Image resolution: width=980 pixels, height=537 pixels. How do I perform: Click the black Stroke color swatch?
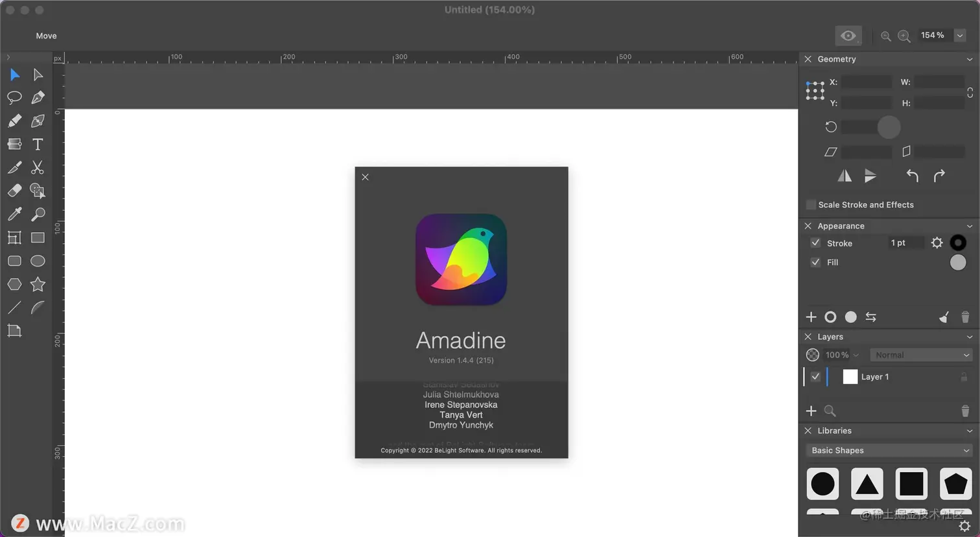[x=957, y=243]
